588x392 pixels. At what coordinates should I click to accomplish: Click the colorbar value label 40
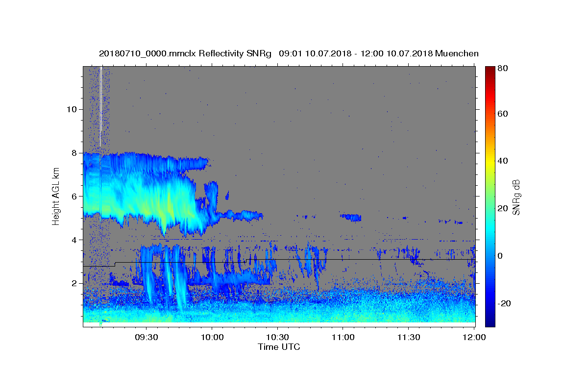503,161
